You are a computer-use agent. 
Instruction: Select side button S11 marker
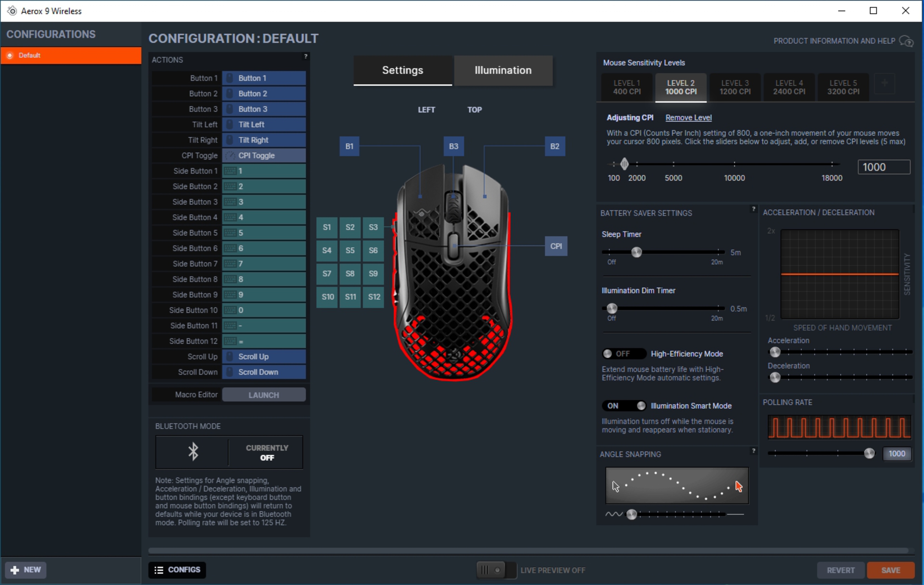click(x=350, y=297)
